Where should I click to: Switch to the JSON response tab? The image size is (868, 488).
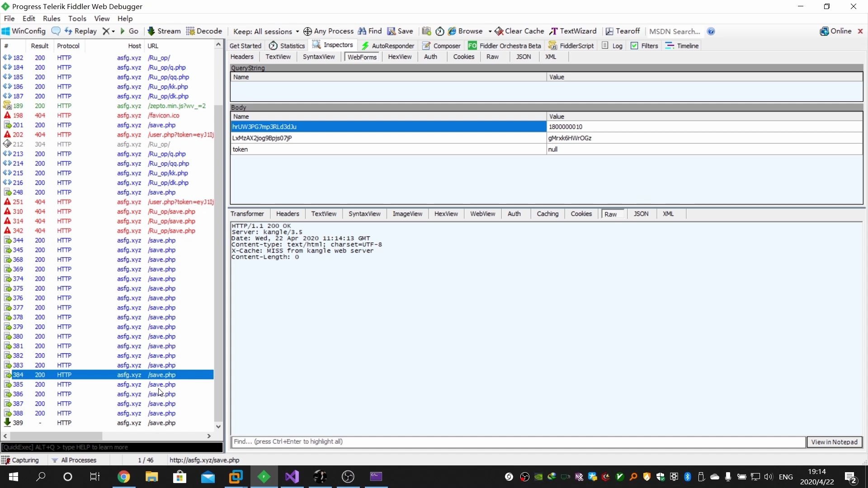(641, 213)
